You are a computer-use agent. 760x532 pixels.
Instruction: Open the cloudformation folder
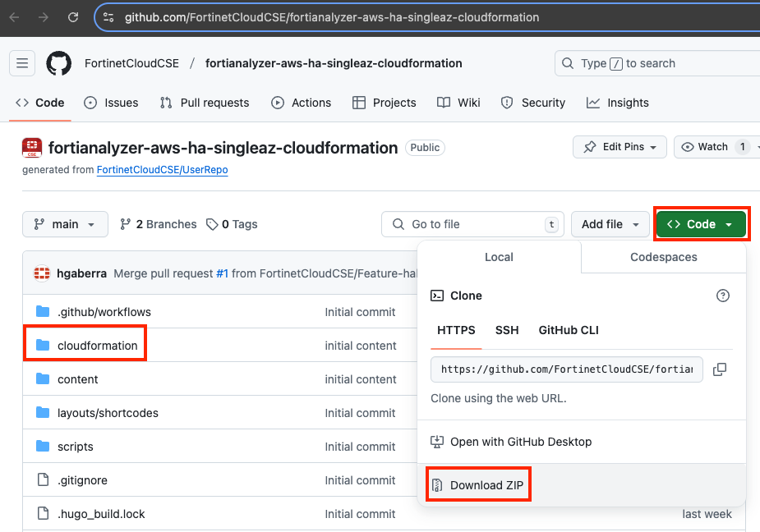pyautogui.click(x=98, y=346)
